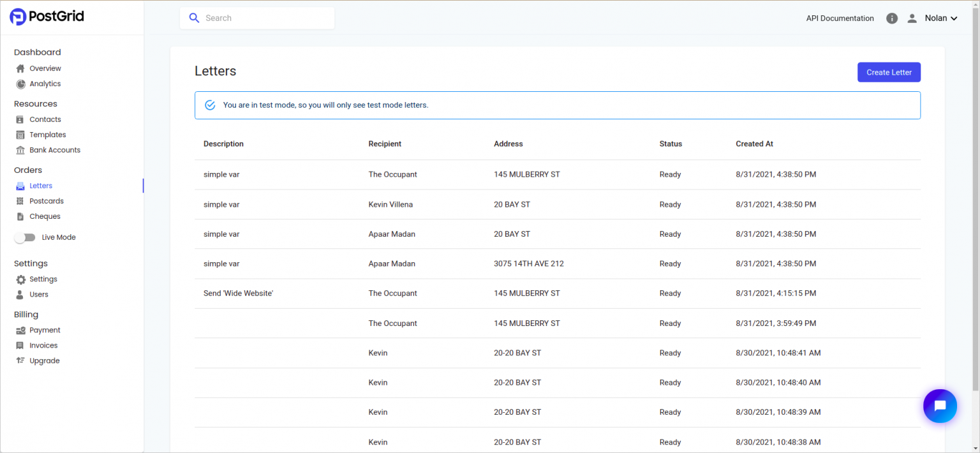Open Bank Accounts in the sidebar
980x453 pixels.
[x=55, y=150]
